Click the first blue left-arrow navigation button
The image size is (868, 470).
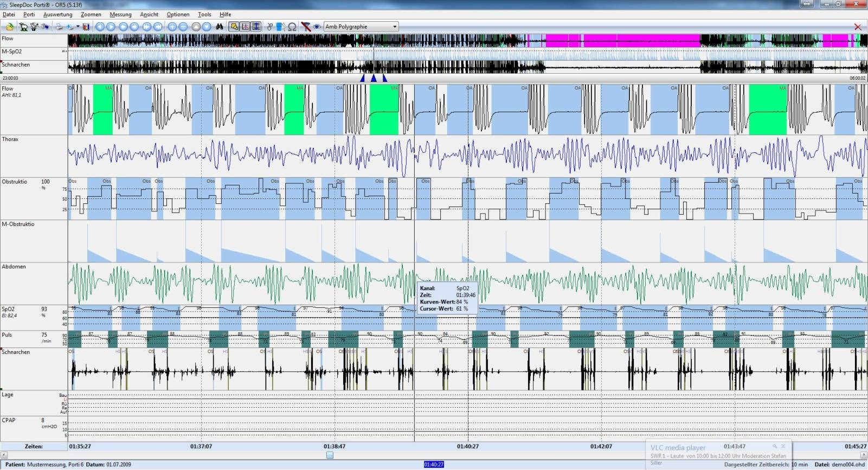[x=100, y=27]
